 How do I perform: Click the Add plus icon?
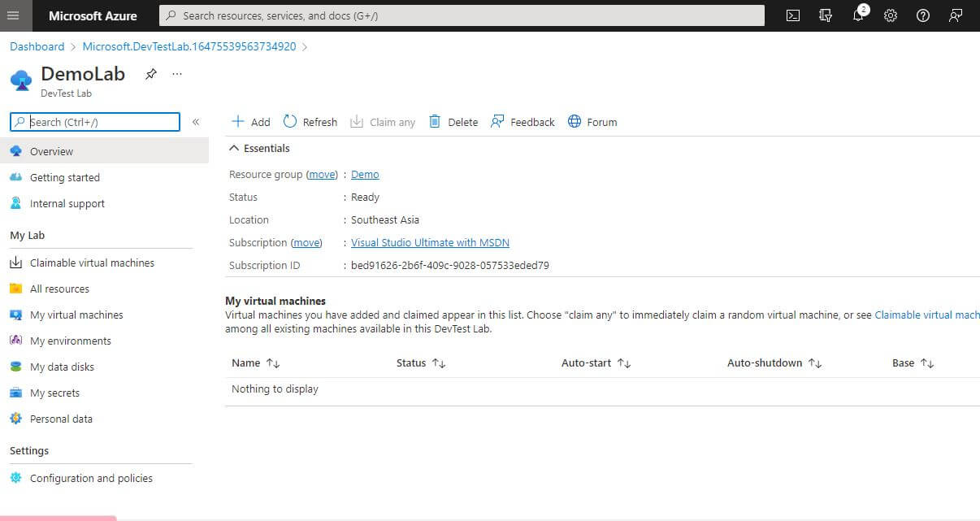click(238, 122)
